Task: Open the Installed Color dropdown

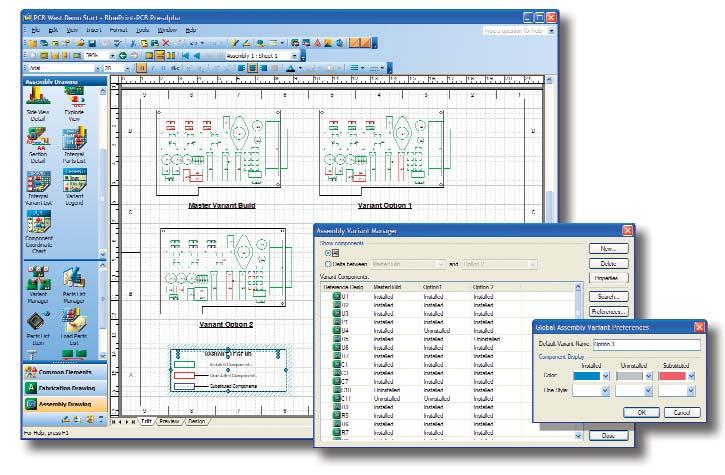Action: pos(604,376)
